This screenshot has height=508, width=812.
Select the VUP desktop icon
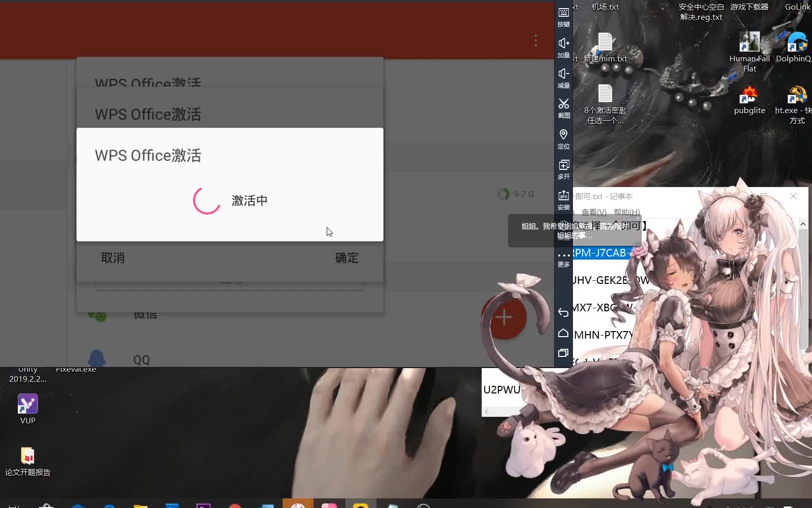click(28, 409)
